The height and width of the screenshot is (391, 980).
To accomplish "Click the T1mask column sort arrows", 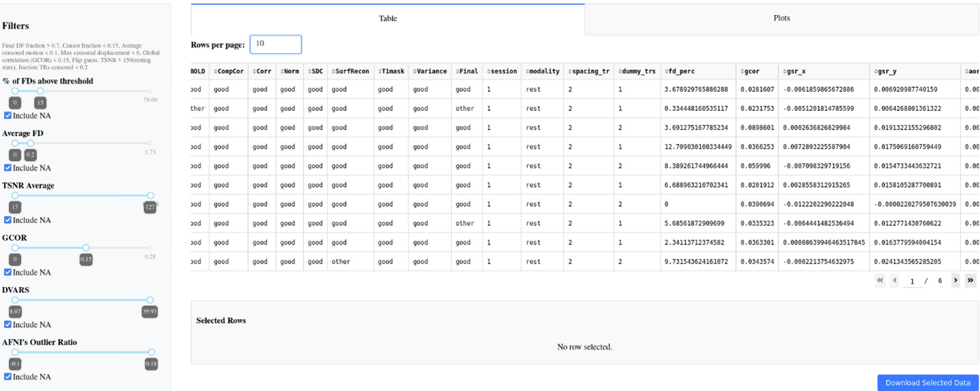I will (x=380, y=71).
